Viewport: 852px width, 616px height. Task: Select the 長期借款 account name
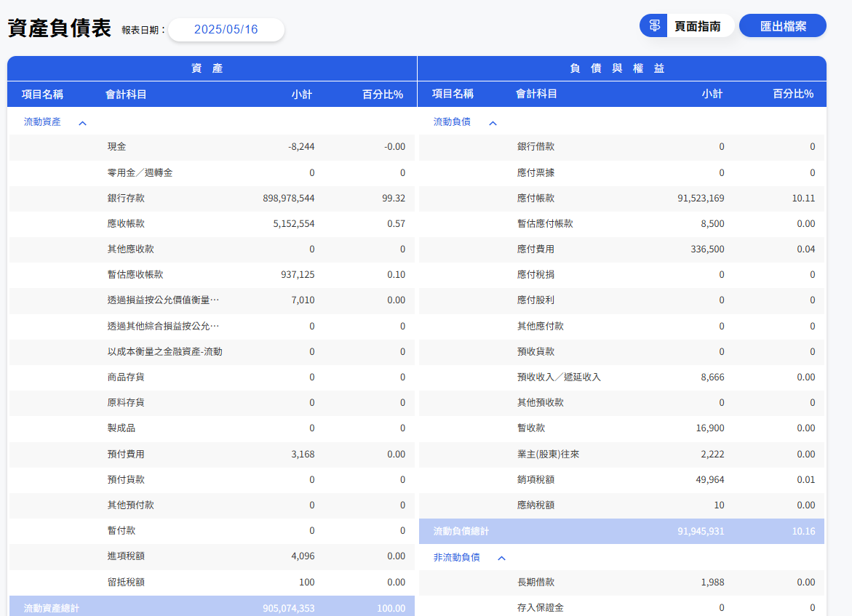click(x=536, y=583)
